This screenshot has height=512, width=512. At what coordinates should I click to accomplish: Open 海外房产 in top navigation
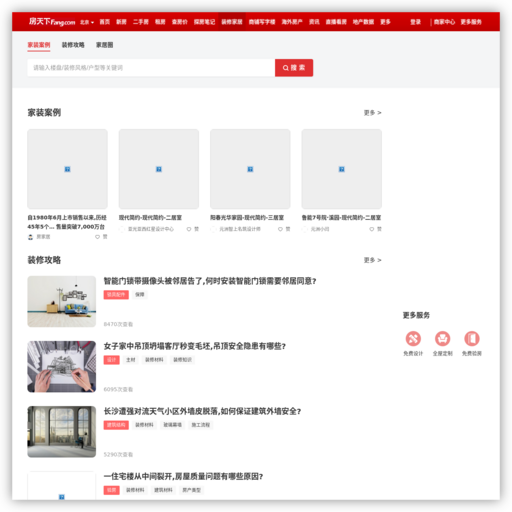(x=292, y=22)
